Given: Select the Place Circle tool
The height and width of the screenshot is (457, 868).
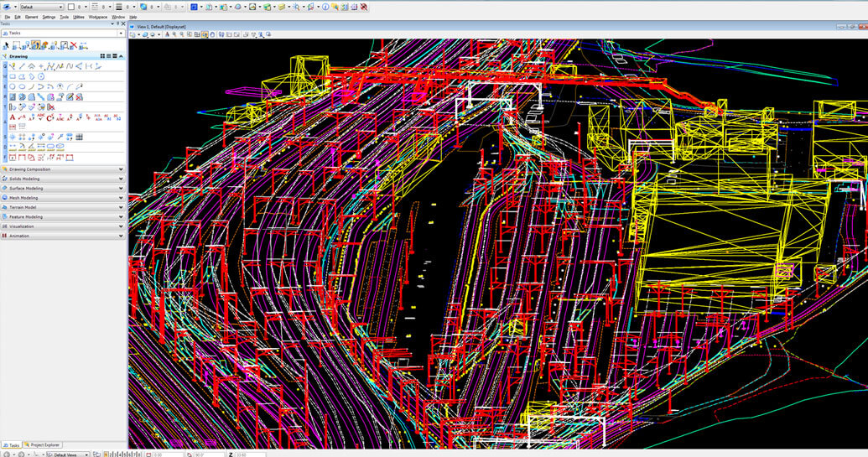Looking at the screenshot, I should tap(13, 86).
